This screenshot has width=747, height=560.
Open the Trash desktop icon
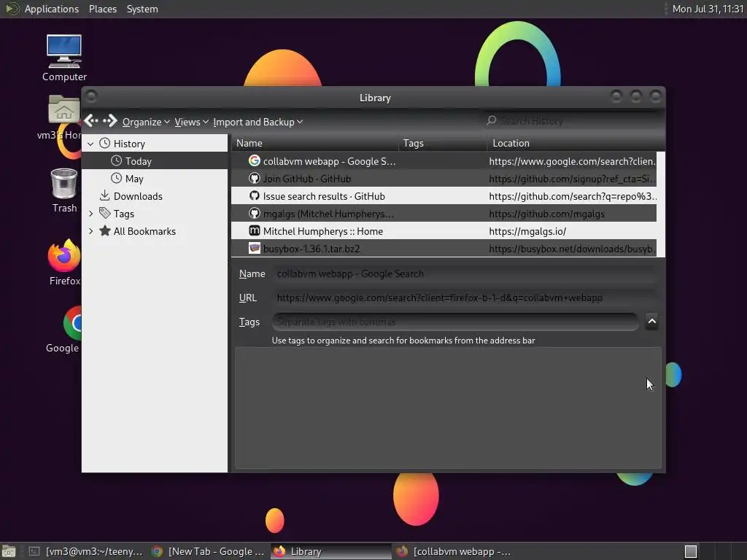pyautogui.click(x=64, y=190)
